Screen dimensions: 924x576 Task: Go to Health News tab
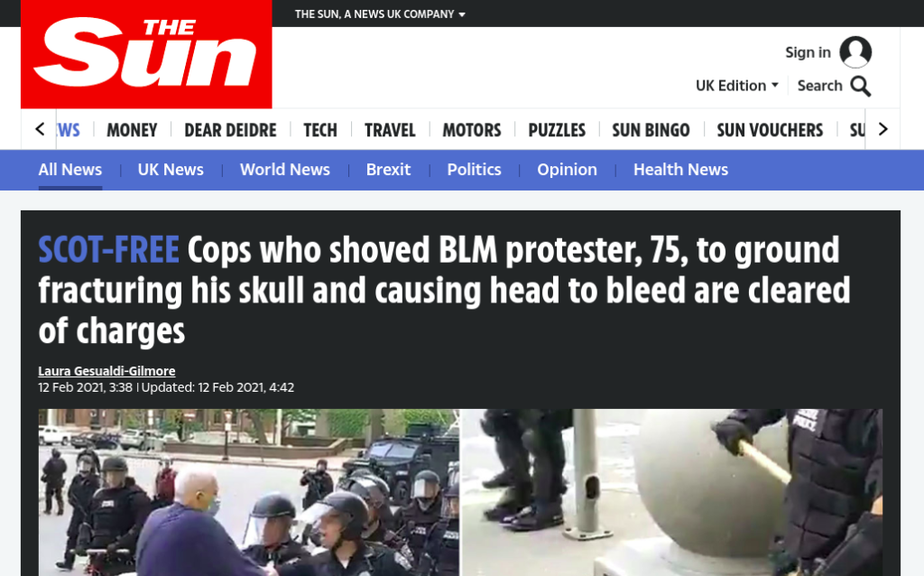(x=680, y=170)
